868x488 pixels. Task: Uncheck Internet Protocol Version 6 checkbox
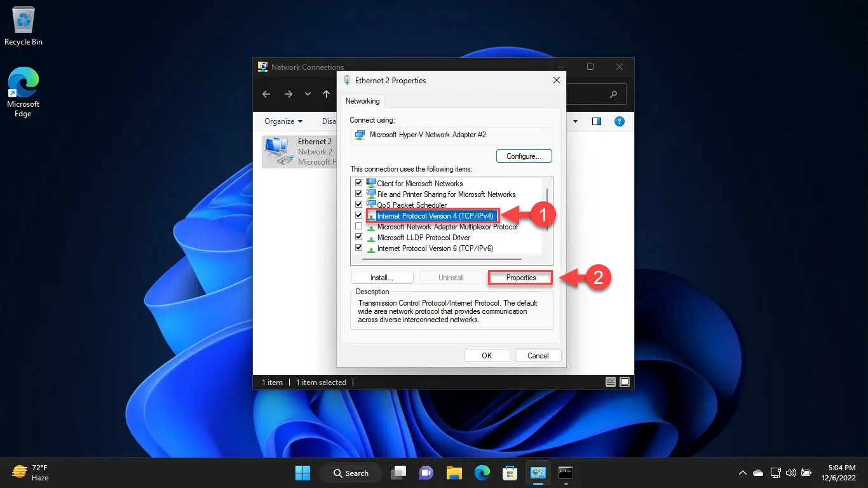(x=359, y=248)
